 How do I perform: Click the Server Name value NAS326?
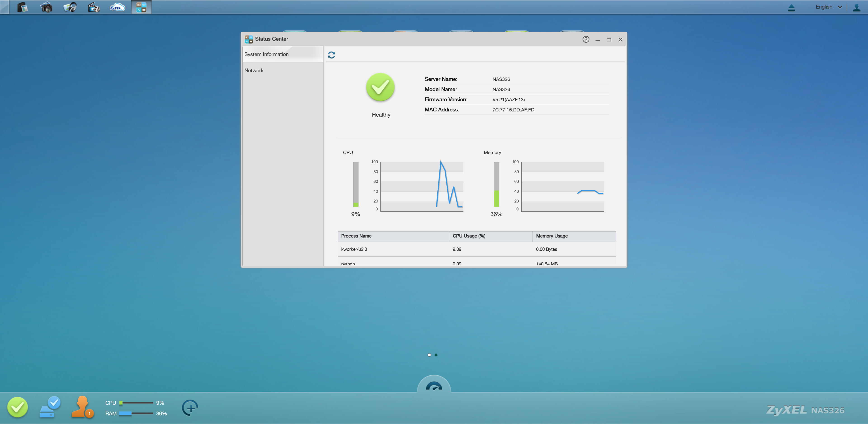[x=501, y=79]
